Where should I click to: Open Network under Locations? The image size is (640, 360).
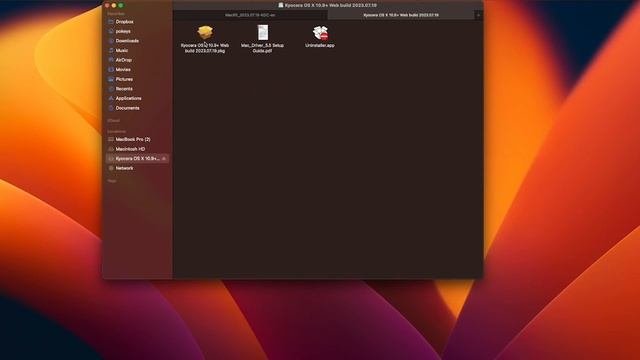(x=124, y=168)
